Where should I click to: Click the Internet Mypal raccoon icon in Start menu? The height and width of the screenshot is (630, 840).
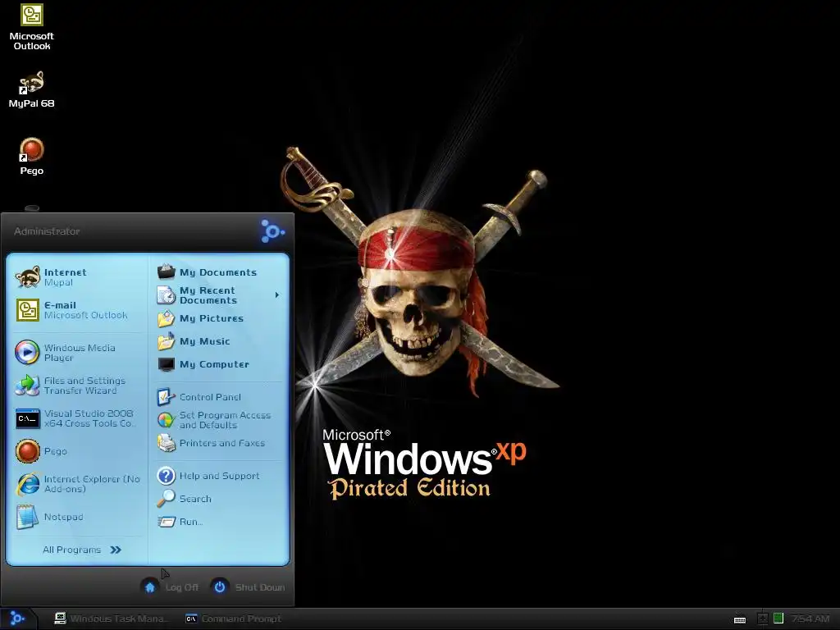[x=27, y=277]
